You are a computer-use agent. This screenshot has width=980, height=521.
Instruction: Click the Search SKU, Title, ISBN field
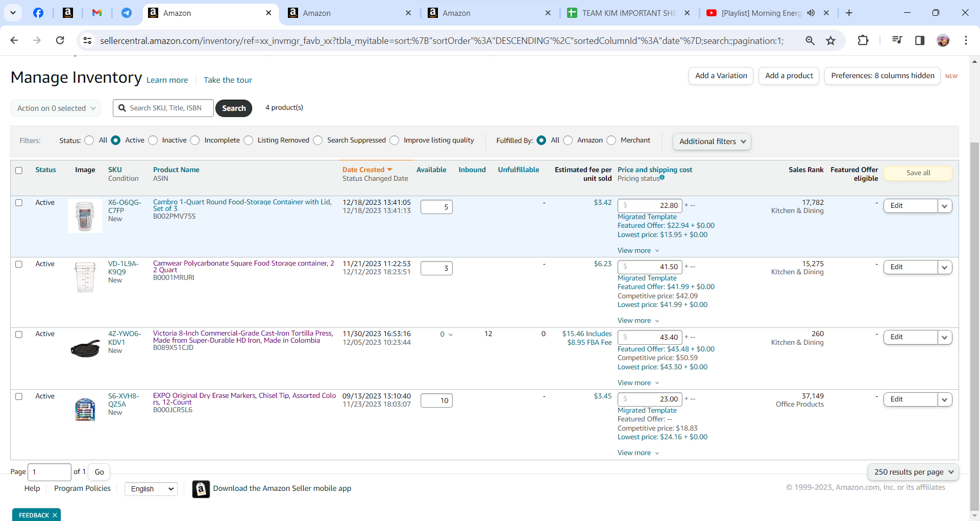pos(163,108)
